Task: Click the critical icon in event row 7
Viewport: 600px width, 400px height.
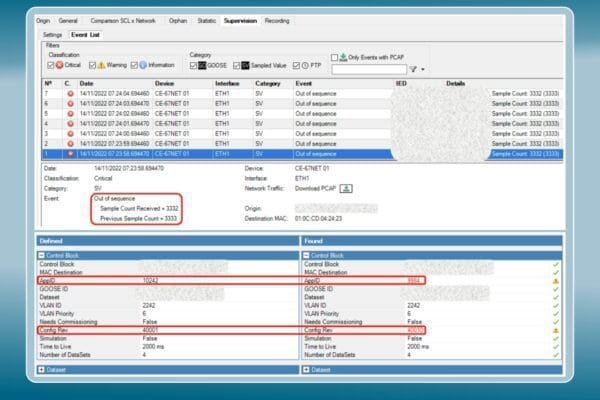Action: click(x=70, y=94)
